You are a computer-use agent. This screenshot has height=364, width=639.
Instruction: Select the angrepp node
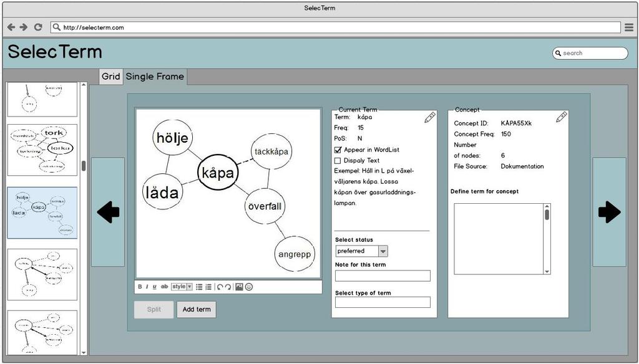[295, 254]
